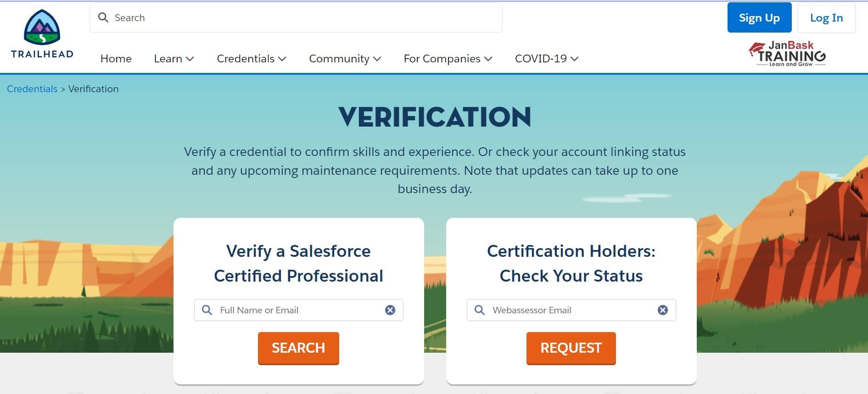This screenshot has width=868, height=394.
Task: Click the 'Verification' breadcrumb text
Action: 94,89
